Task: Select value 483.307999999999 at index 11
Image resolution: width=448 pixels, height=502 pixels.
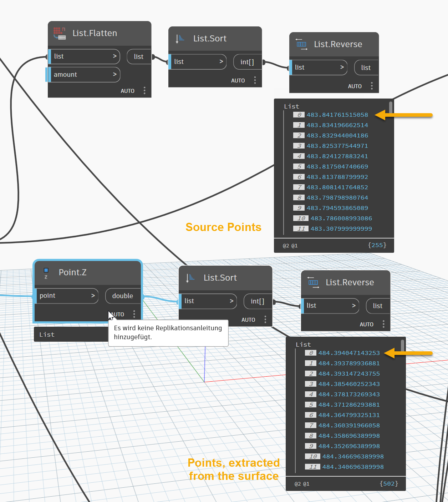Action: [x=341, y=229]
